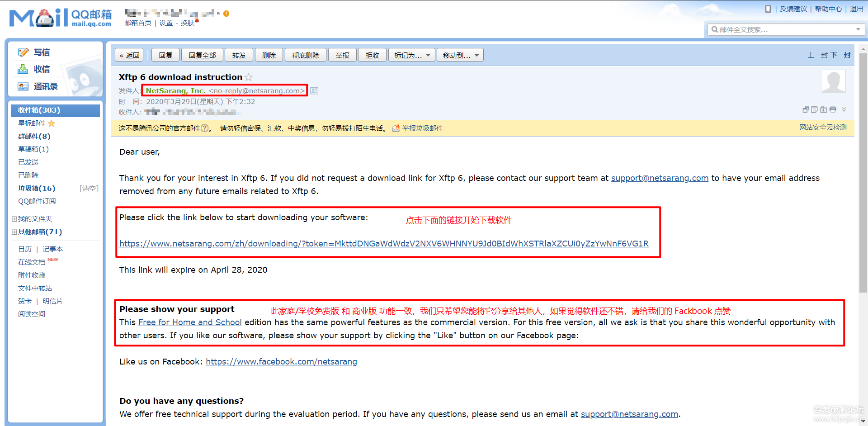Click the 彻底删除 permanent delete button
Image resolution: width=868 pixels, height=426 pixels.
(x=306, y=55)
